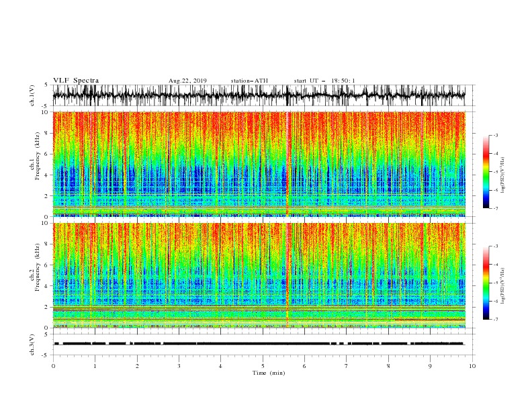Click the lower color bar scale
The image size is (532, 411).
486,283
